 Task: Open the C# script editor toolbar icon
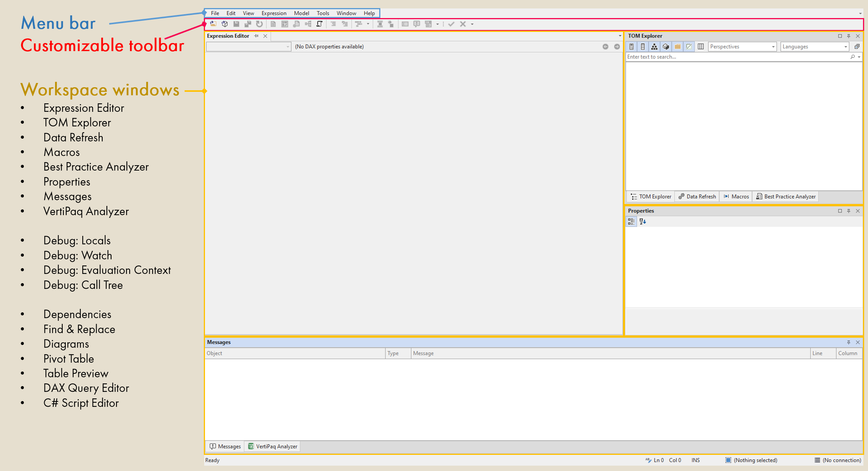click(x=319, y=24)
